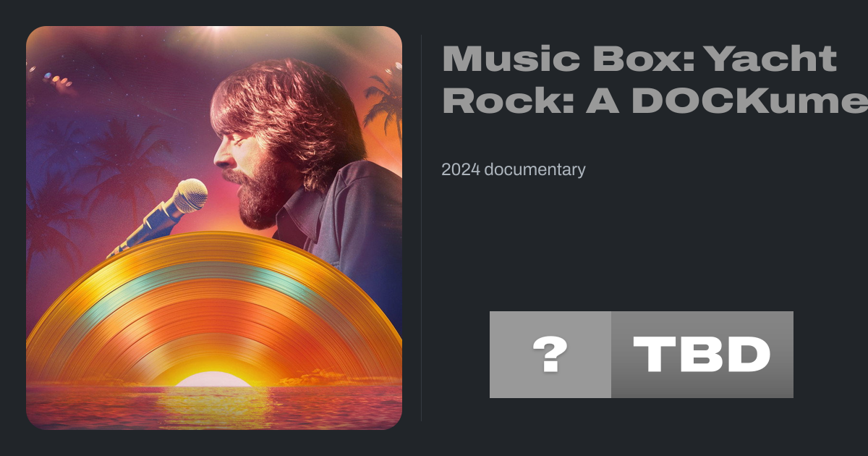Image resolution: width=868 pixels, height=456 pixels.
Task: Click the stage lights in the poster's corner
Action: coord(58,81)
